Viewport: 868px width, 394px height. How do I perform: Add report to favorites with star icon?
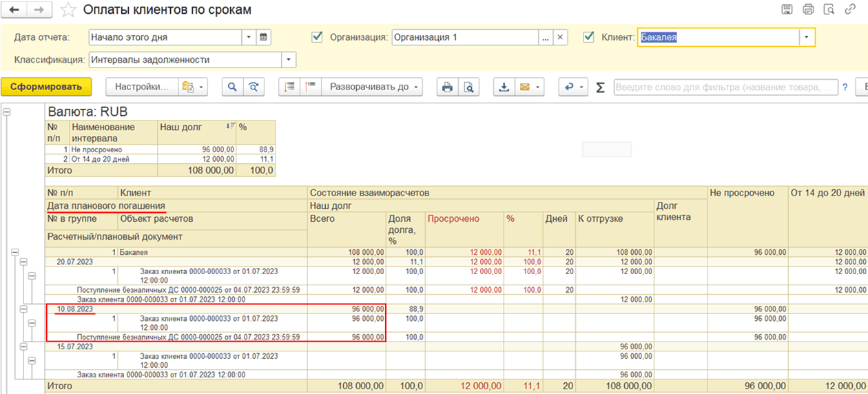(68, 10)
